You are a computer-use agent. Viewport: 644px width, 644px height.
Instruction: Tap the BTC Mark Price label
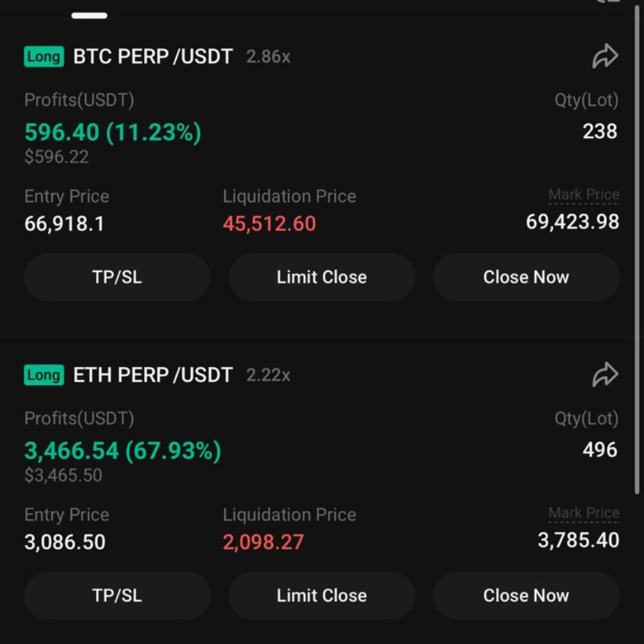coord(584,195)
